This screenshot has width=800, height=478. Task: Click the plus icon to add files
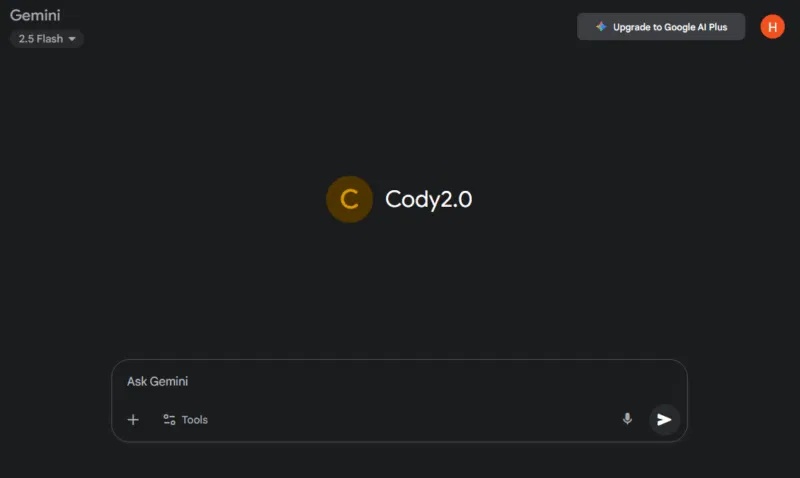(133, 419)
